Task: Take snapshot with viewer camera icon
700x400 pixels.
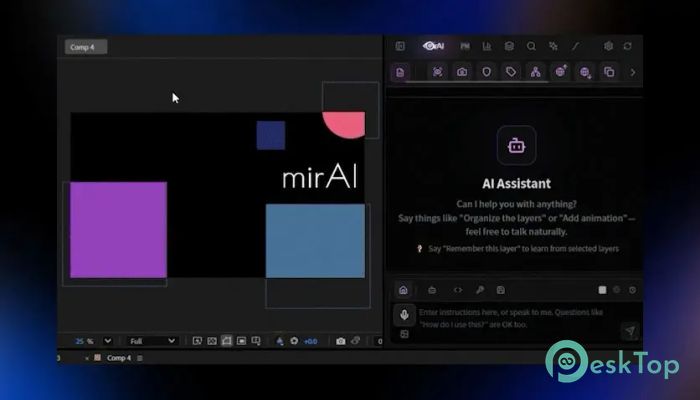Action: 341,341
